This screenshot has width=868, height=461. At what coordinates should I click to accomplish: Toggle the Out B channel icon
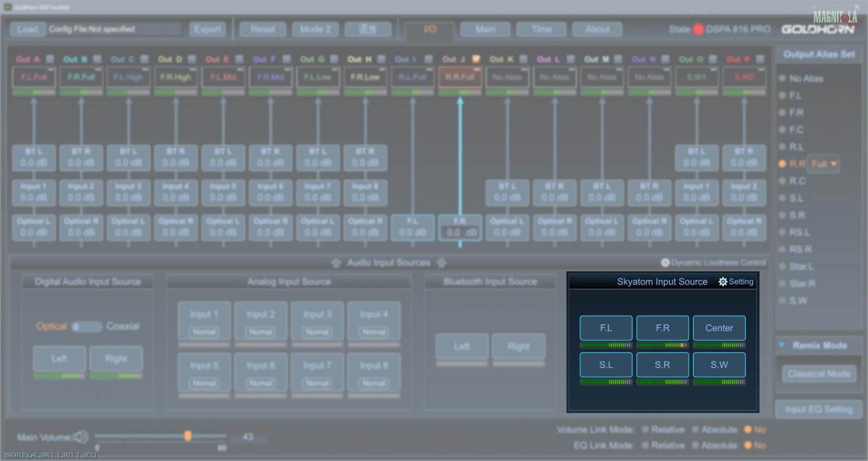tap(97, 59)
